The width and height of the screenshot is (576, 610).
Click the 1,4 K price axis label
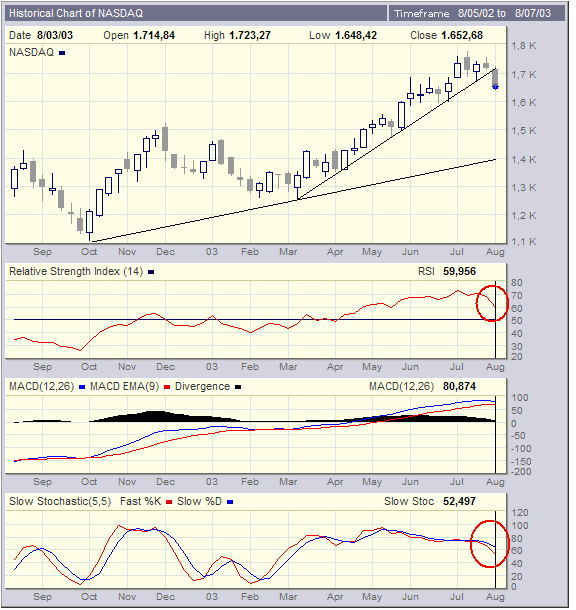(x=523, y=160)
